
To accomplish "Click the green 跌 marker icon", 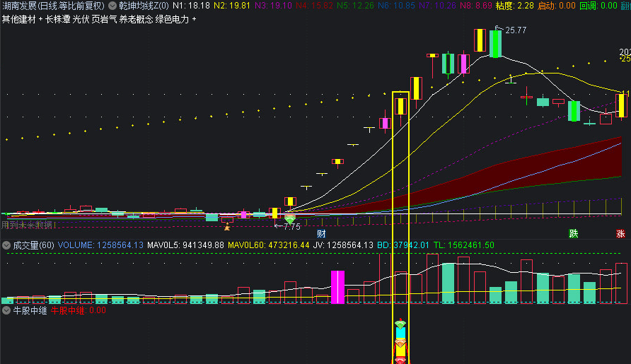I will (574, 234).
